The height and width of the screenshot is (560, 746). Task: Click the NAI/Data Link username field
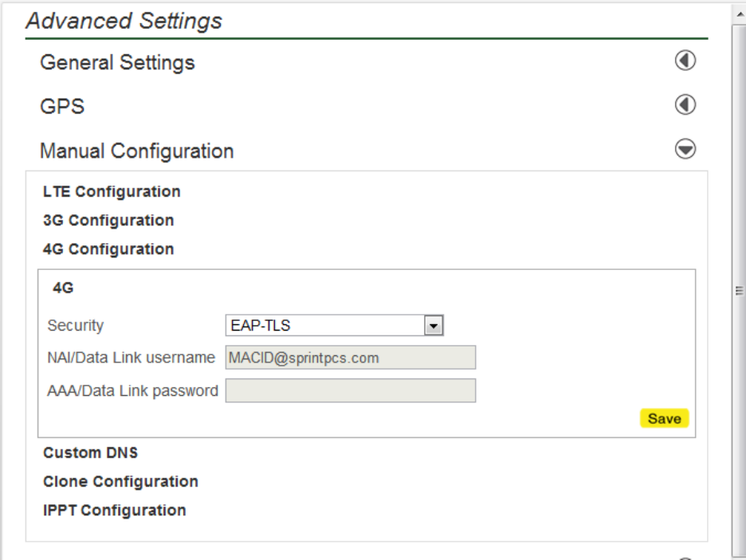(x=350, y=358)
